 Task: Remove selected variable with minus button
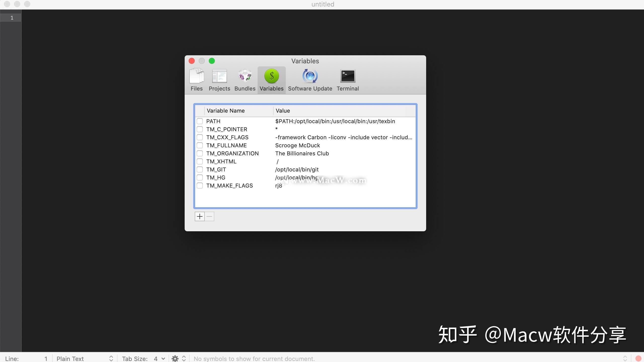click(x=209, y=216)
